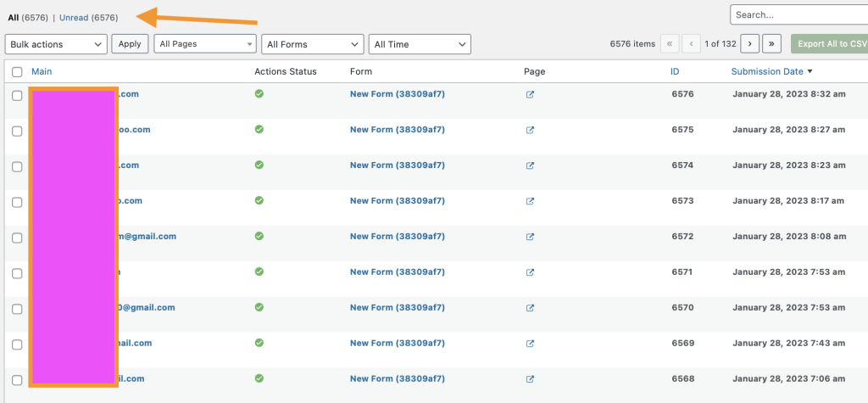868x403 pixels.
Task: Open New Form link for submission 6570
Action: [397, 308]
